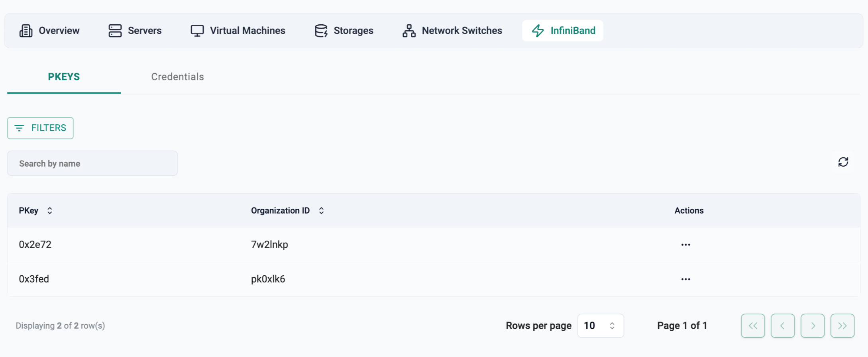Open the FILTERS panel
Viewport: 868px width, 357px height.
pyautogui.click(x=40, y=128)
